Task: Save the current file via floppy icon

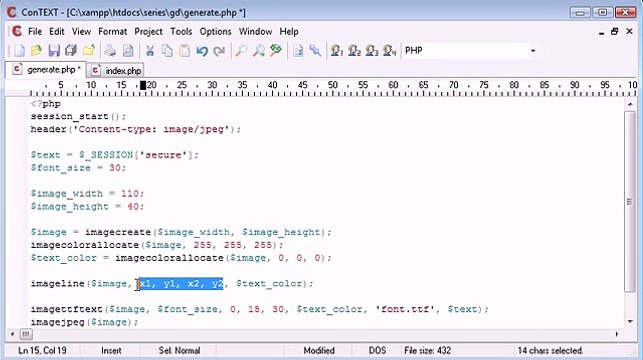Action: 54,51
